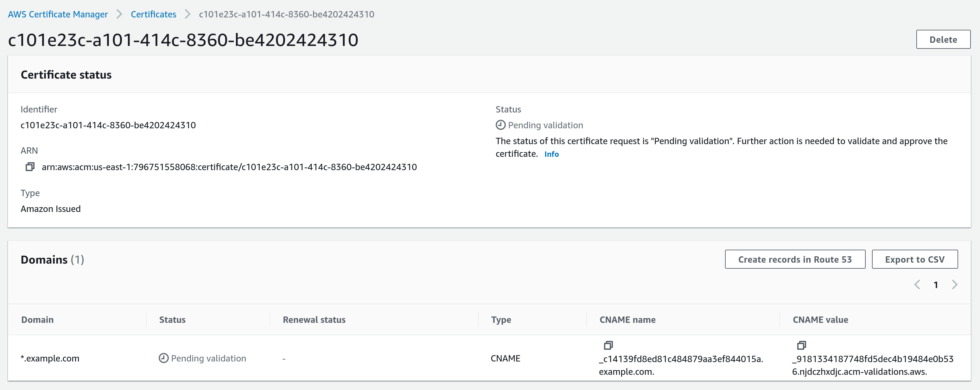Copy the certificate ARN

click(30, 167)
